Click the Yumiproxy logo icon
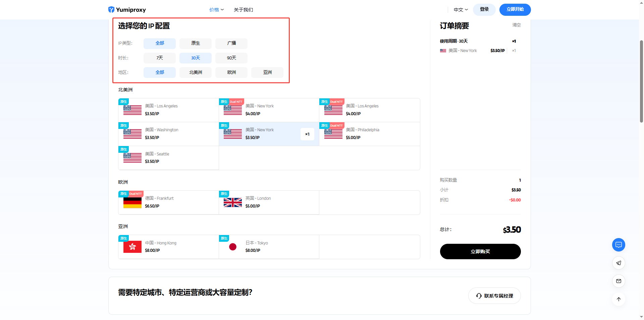 [x=111, y=10]
